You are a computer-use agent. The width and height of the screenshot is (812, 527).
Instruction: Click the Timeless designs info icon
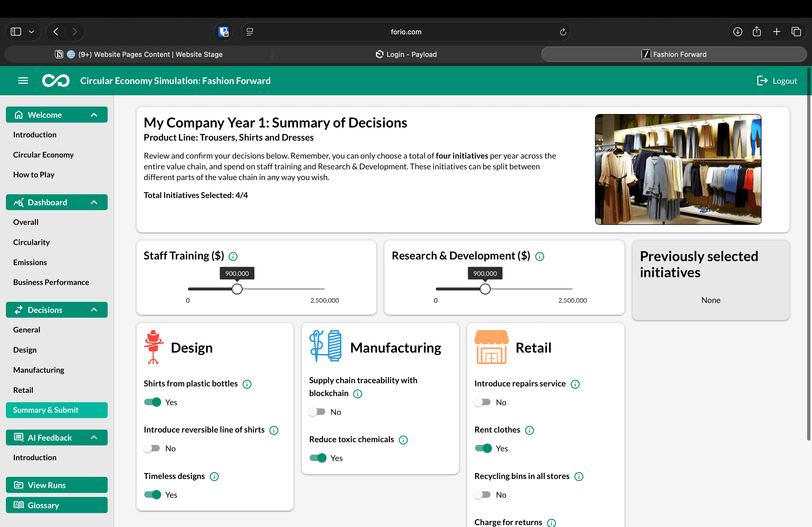click(x=214, y=476)
